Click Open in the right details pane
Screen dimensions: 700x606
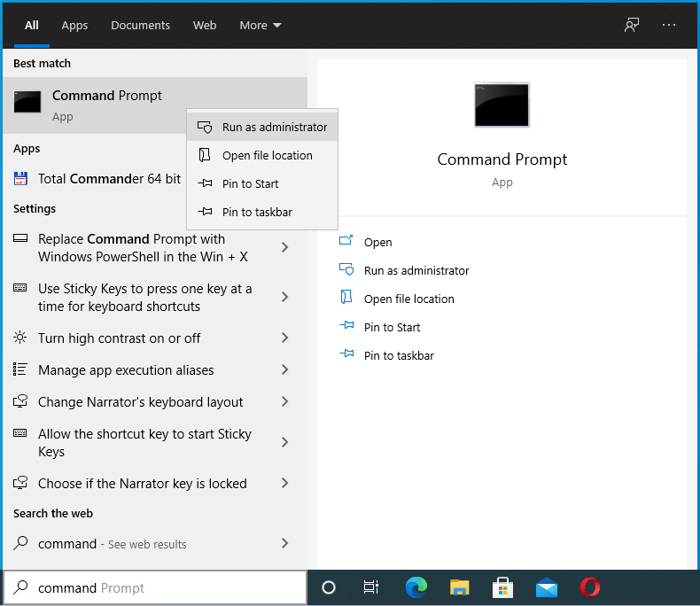pyautogui.click(x=377, y=242)
